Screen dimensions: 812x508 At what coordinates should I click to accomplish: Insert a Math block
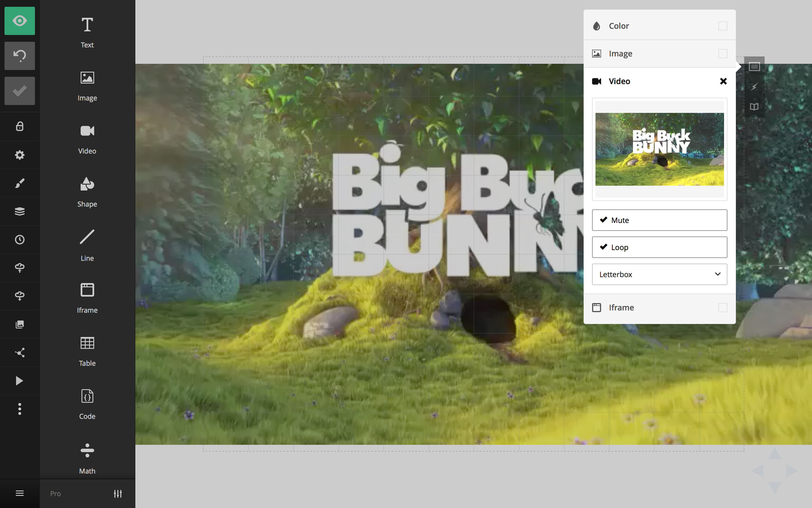coord(87,458)
